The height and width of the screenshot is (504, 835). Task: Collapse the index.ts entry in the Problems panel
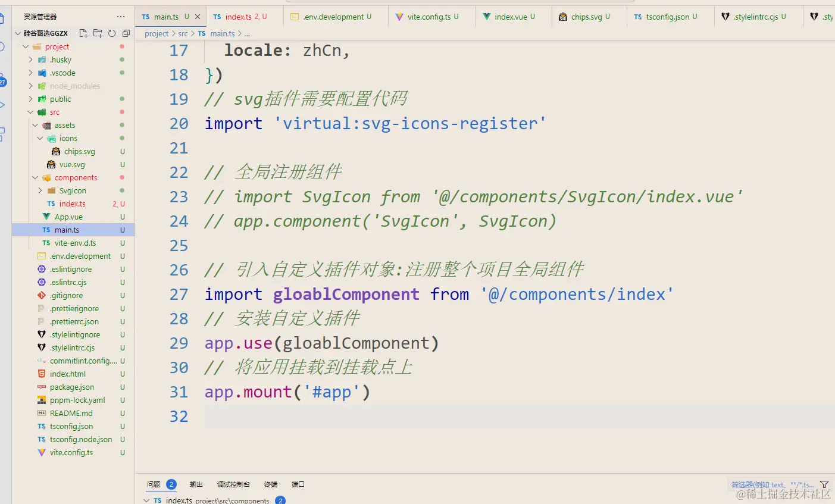pyautogui.click(x=146, y=500)
